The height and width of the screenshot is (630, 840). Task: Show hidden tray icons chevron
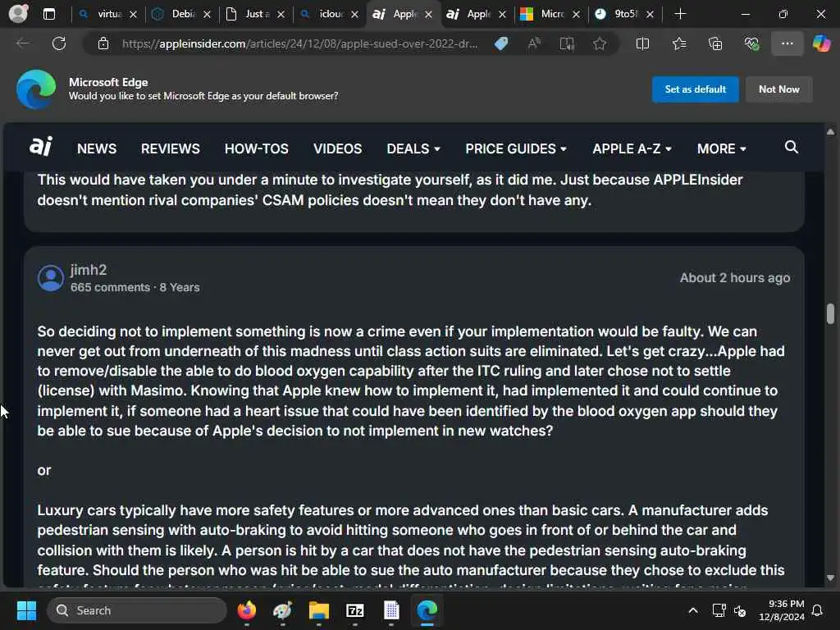(692, 610)
